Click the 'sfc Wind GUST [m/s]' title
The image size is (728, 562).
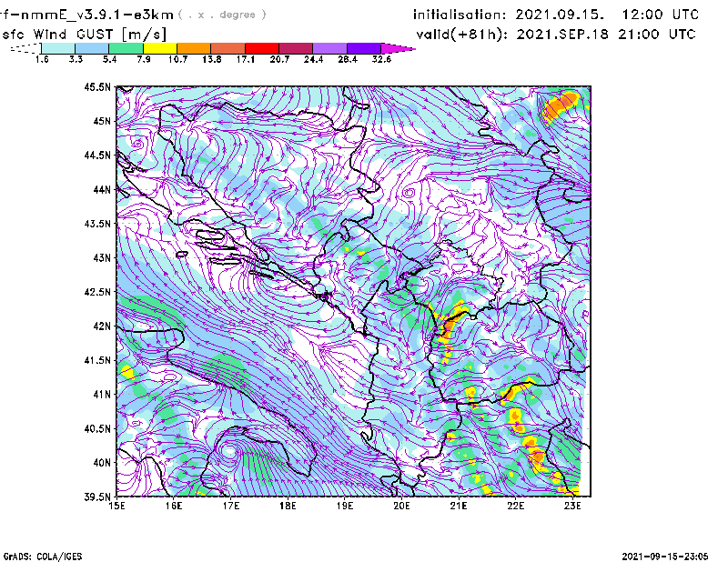(84, 35)
